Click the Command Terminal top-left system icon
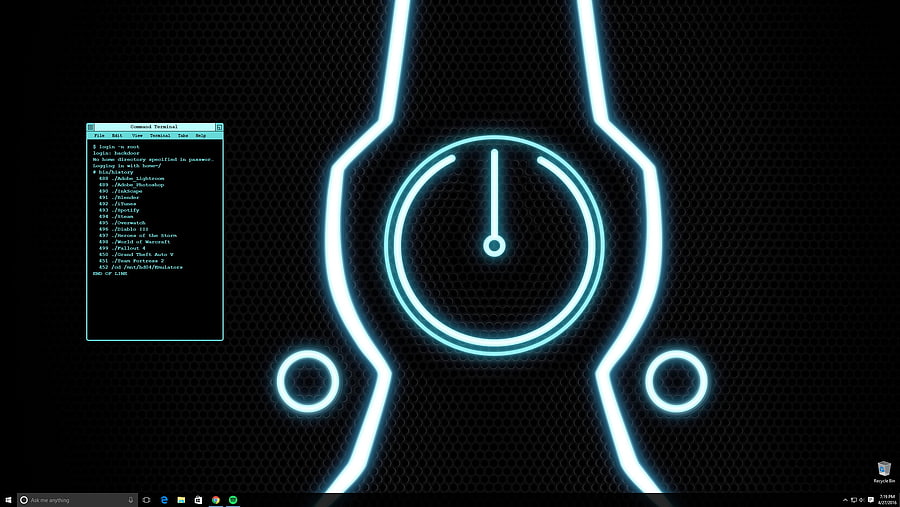This screenshot has height=507, width=900. [x=91, y=127]
